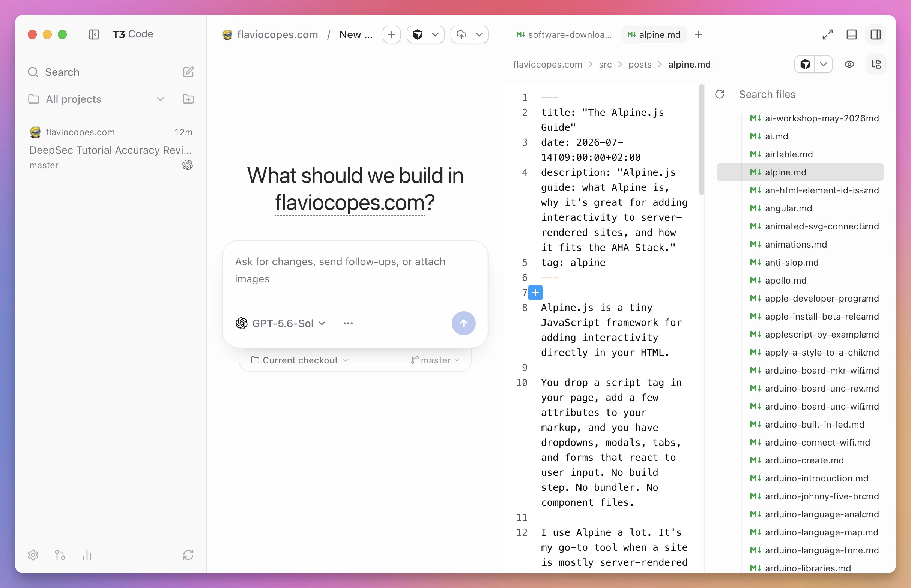Screen dimensions: 911x588
Task: Toggle markdown preview eye icon
Action: [849, 64]
